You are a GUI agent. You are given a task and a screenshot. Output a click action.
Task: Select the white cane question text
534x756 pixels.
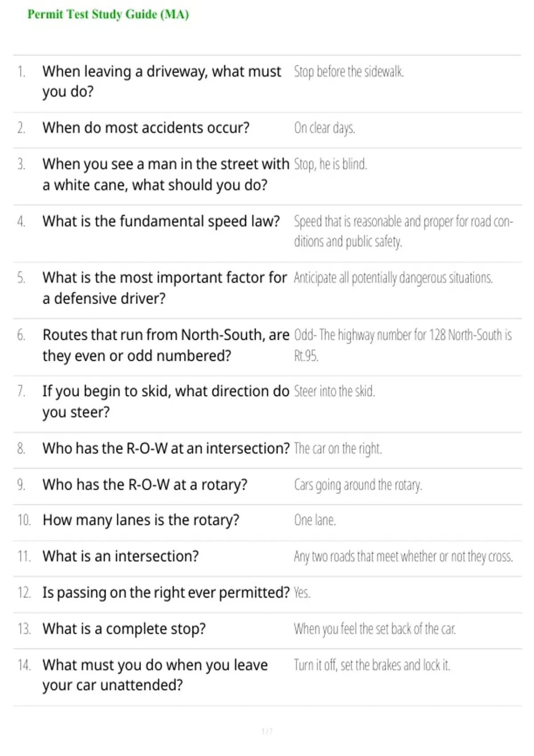(x=166, y=174)
